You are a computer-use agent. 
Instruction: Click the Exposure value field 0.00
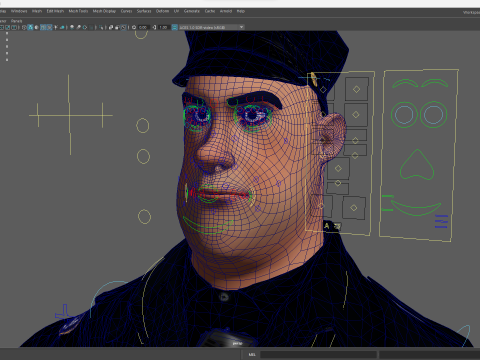[x=143, y=27]
